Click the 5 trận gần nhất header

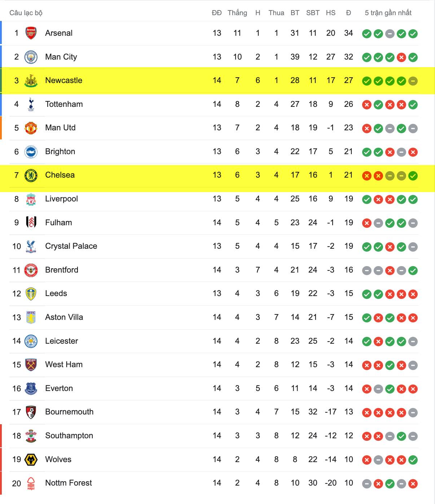pyautogui.click(x=388, y=13)
